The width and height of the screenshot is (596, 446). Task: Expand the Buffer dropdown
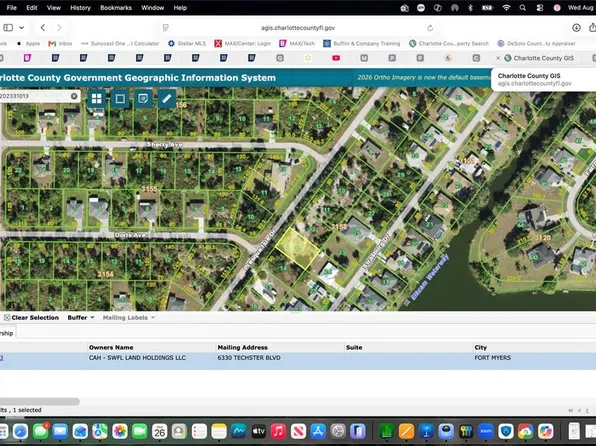click(81, 317)
